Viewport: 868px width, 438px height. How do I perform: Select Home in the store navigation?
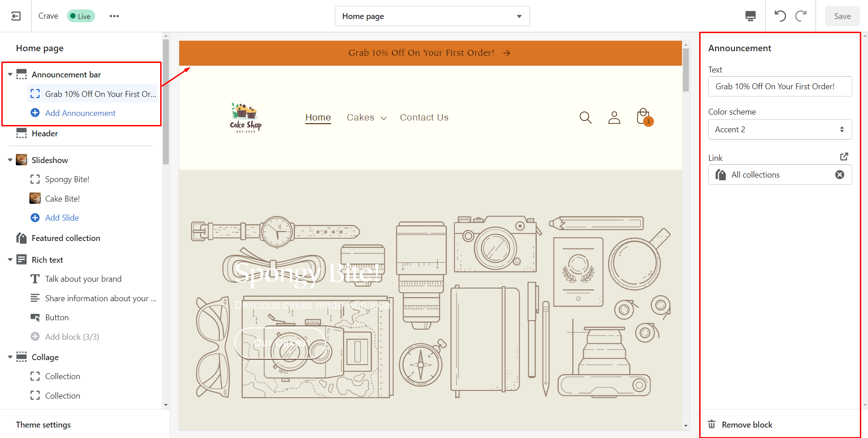318,118
